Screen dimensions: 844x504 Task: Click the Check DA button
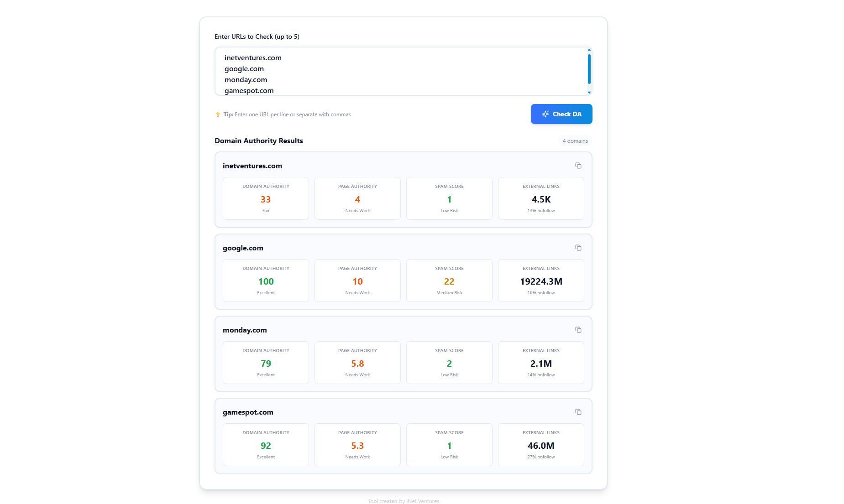point(561,114)
